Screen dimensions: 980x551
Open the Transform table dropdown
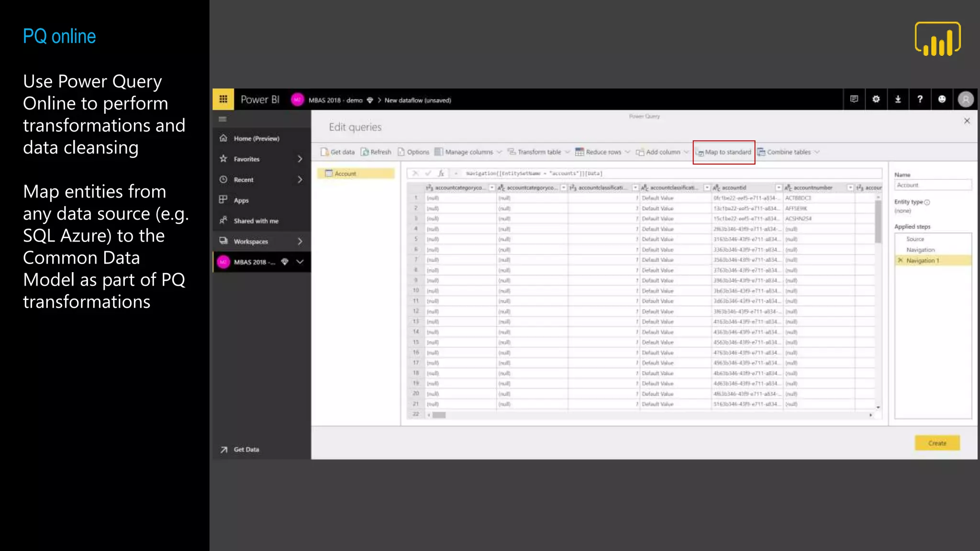pyautogui.click(x=538, y=152)
